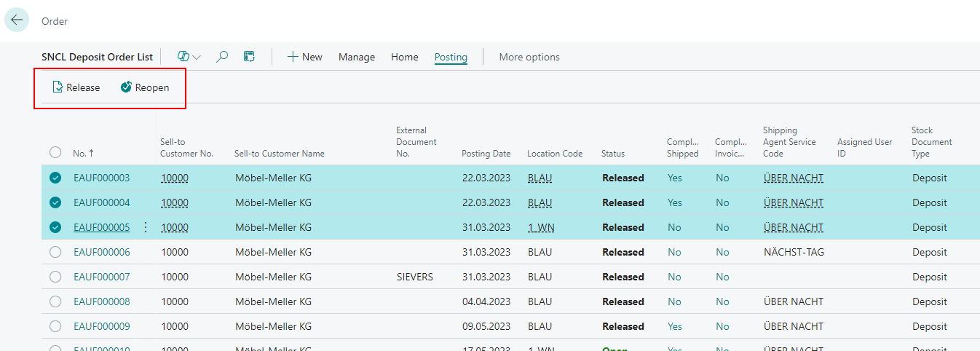The width and height of the screenshot is (980, 351).
Task: Switch to the Posting tab
Action: tap(451, 57)
